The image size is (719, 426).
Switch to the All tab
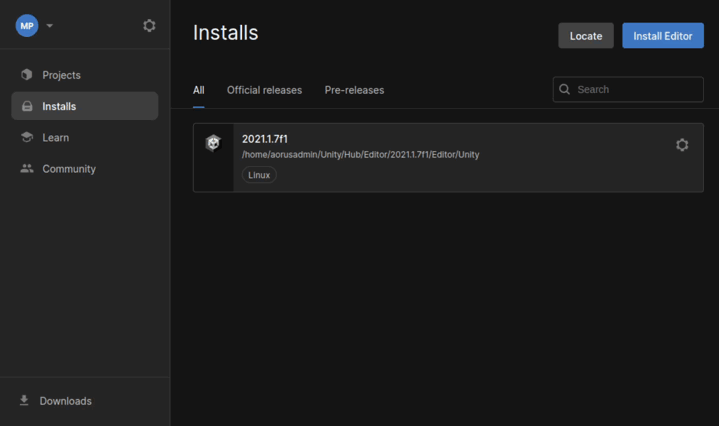click(x=199, y=90)
